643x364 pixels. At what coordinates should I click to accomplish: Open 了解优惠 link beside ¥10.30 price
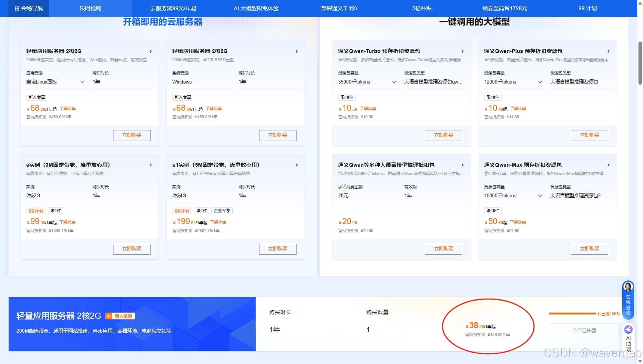[x=368, y=109]
